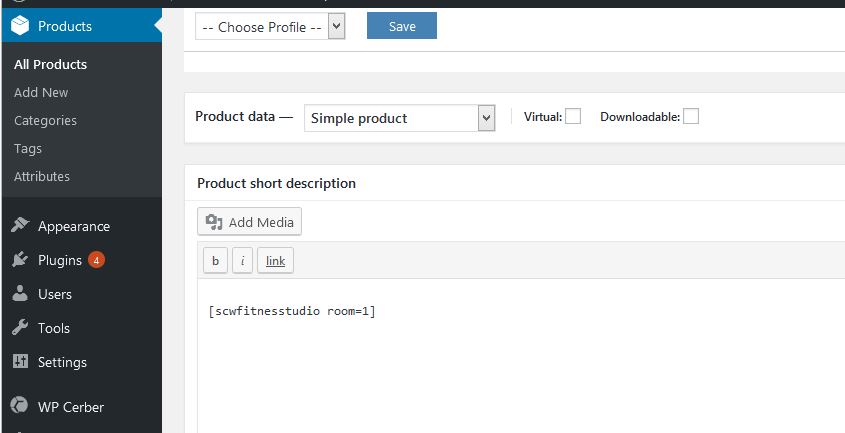This screenshot has height=433, width=845.
Task: Click the Settings sliders icon
Action: click(x=20, y=362)
